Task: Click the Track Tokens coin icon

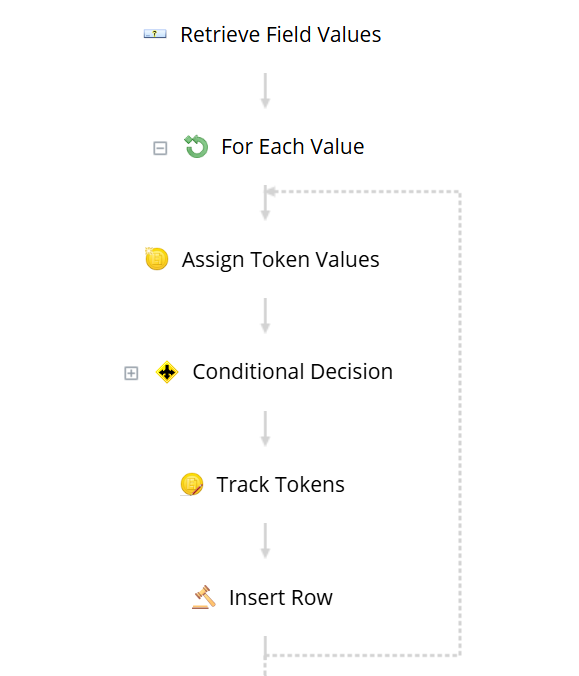Action: (x=191, y=485)
